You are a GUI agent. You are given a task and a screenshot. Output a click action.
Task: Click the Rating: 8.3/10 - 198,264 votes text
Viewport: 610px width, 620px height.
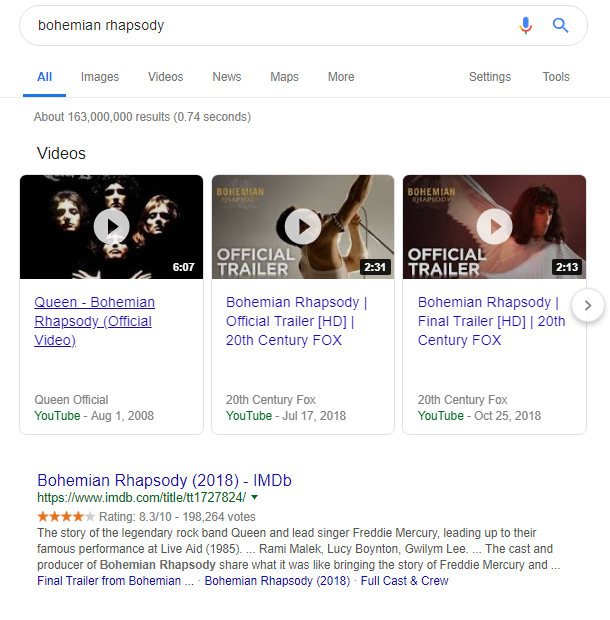(x=177, y=517)
